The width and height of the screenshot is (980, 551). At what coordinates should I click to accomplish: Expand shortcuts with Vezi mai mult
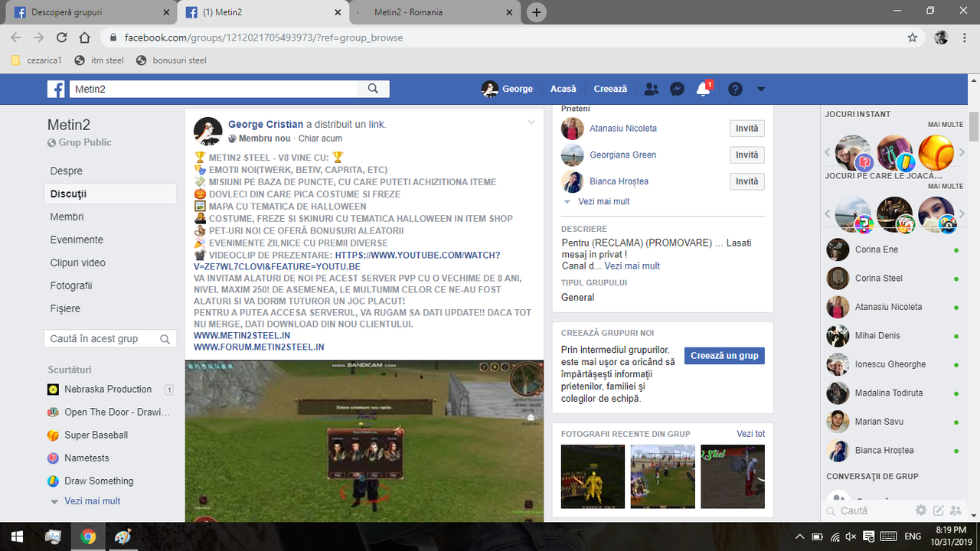(x=92, y=501)
